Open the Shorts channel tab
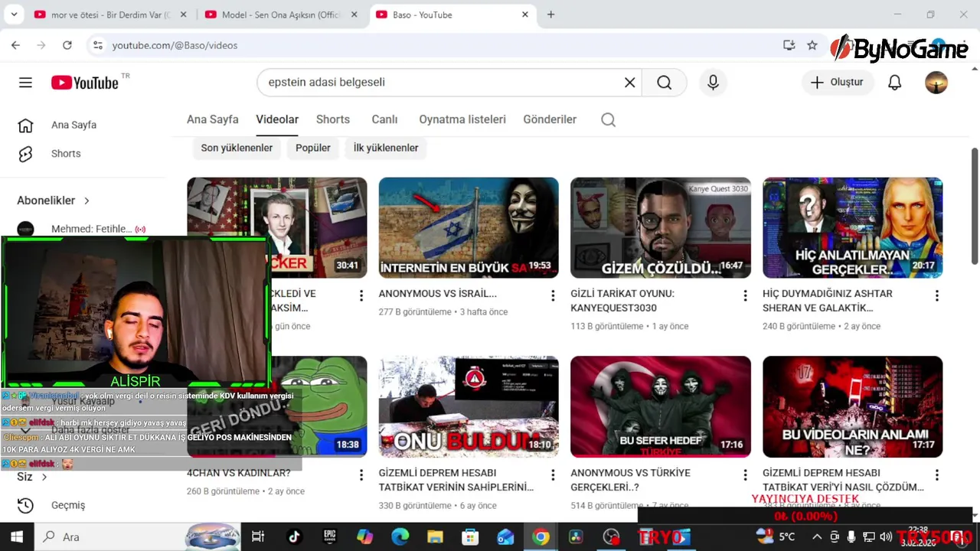980x551 pixels. tap(333, 119)
